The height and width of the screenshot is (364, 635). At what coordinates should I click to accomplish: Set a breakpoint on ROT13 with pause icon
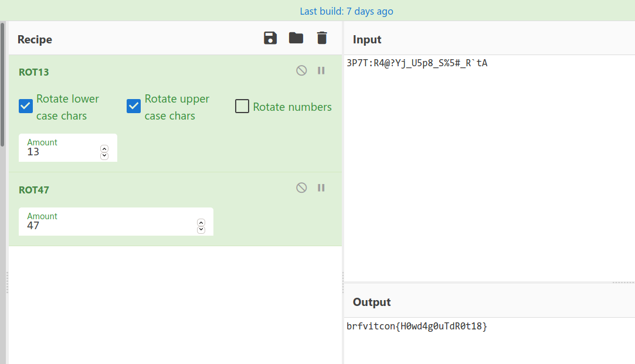[x=321, y=70]
